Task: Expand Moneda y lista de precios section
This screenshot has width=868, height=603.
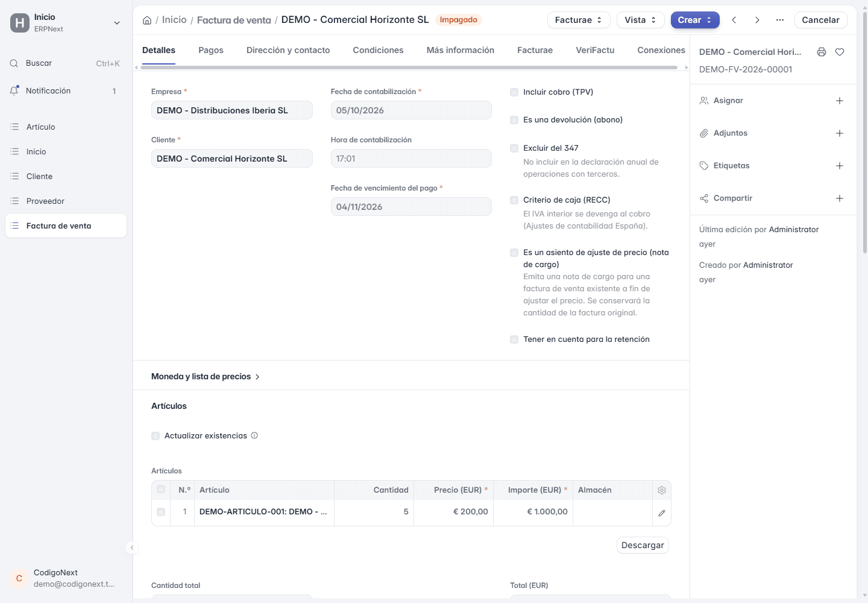Action: [x=206, y=376]
